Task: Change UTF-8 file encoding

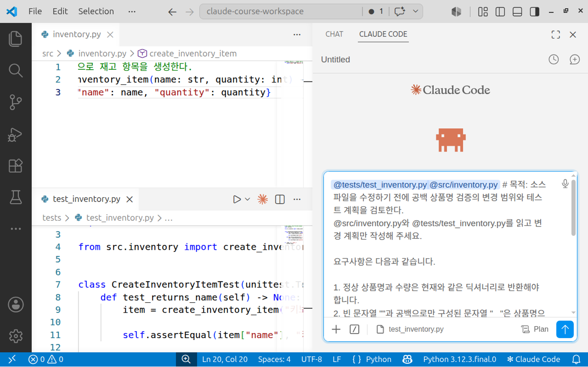Action: (312, 359)
